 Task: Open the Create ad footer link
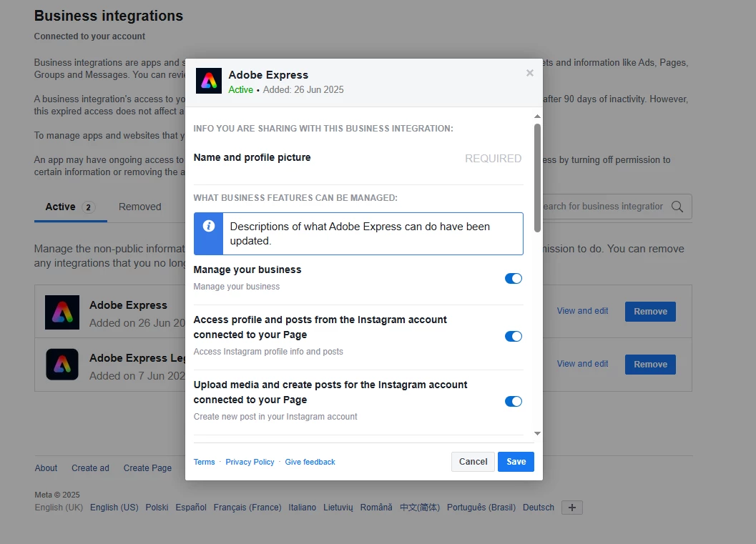pyautogui.click(x=90, y=468)
